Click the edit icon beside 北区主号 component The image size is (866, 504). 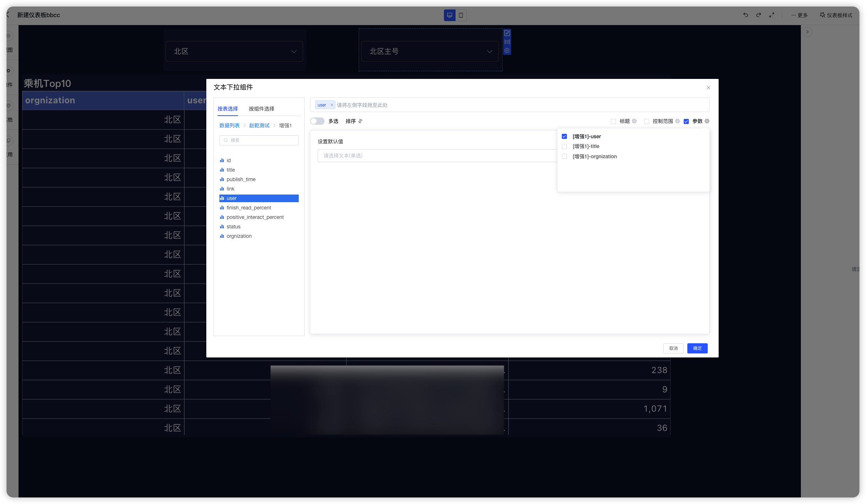click(507, 33)
